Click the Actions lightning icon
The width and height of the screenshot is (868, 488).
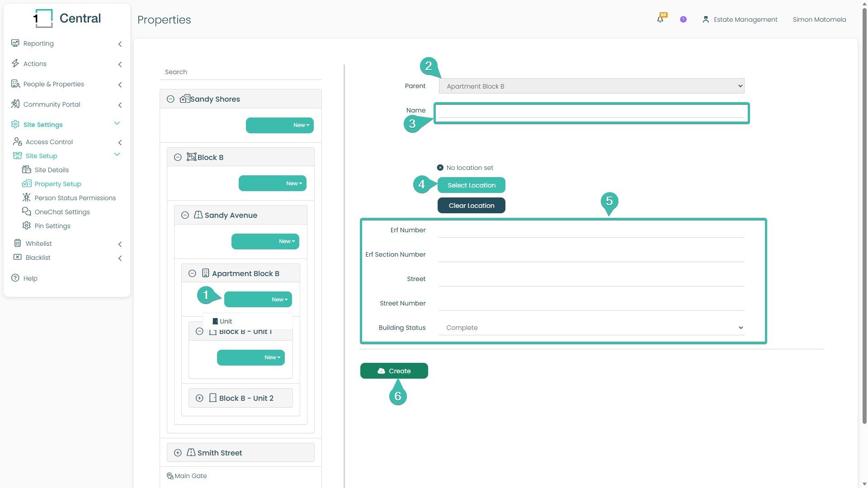[x=15, y=63]
